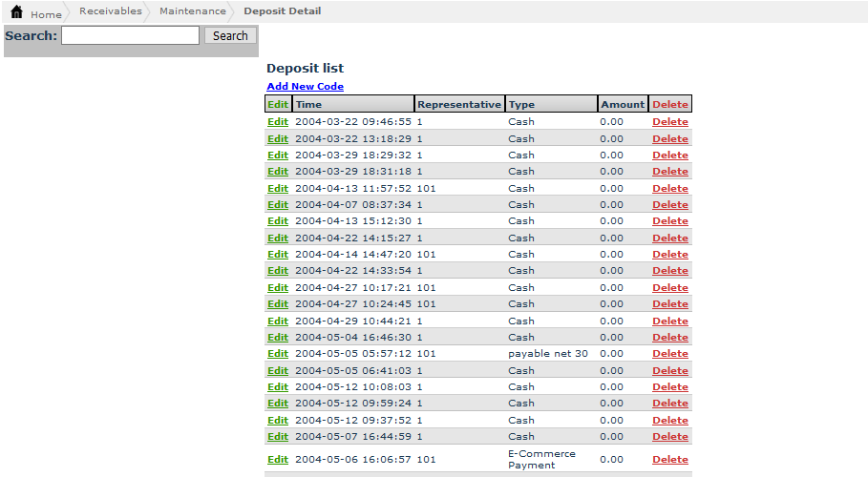Edit the deposit dated 2004-04-13 11:57:52
868x477 pixels.
tap(277, 188)
